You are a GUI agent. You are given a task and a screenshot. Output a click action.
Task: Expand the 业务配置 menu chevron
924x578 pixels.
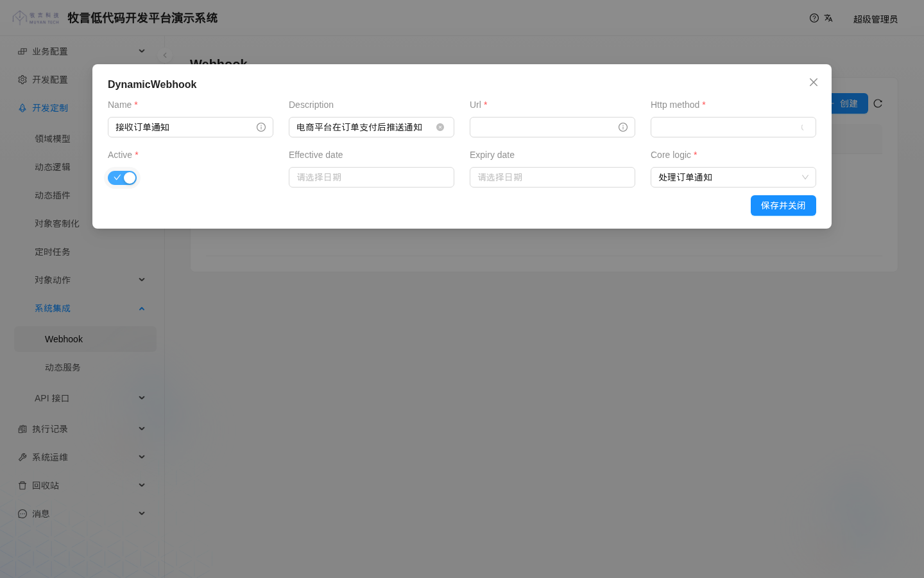pyautogui.click(x=142, y=51)
